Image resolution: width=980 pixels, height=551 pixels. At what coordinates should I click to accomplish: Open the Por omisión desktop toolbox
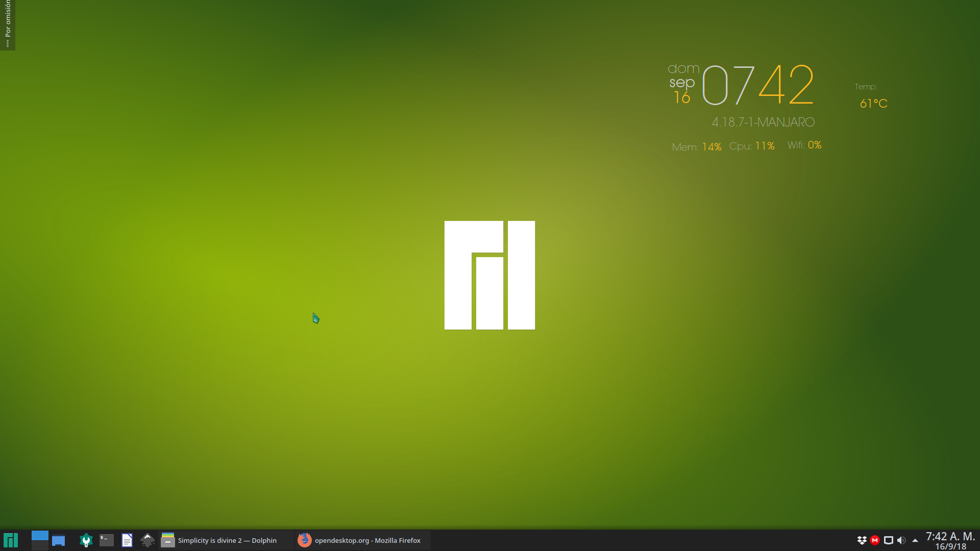(x=8, y=24)
